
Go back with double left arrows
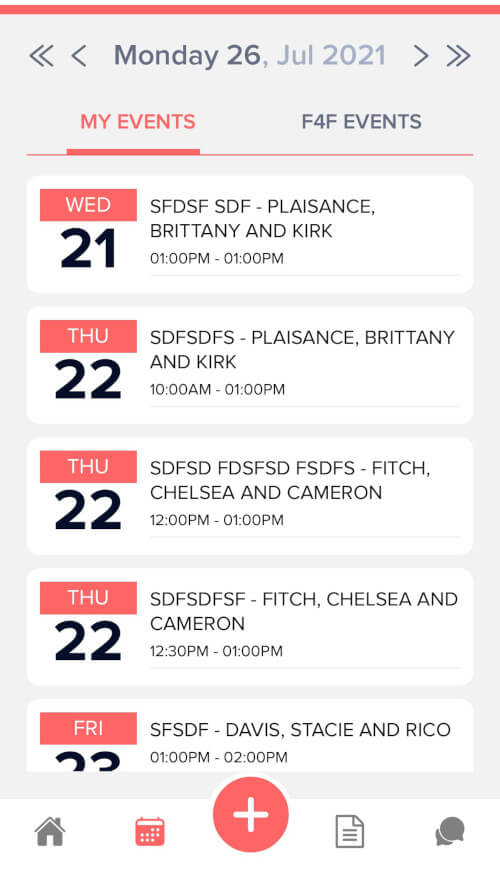point(41,56)
